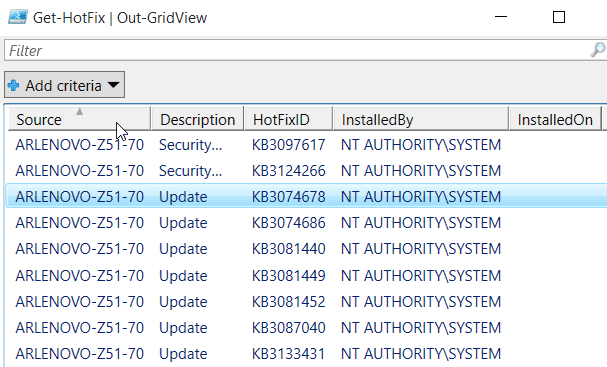
Task: Select the row with KB3087040
Action: pyautogui.click(x=307, y=328)
